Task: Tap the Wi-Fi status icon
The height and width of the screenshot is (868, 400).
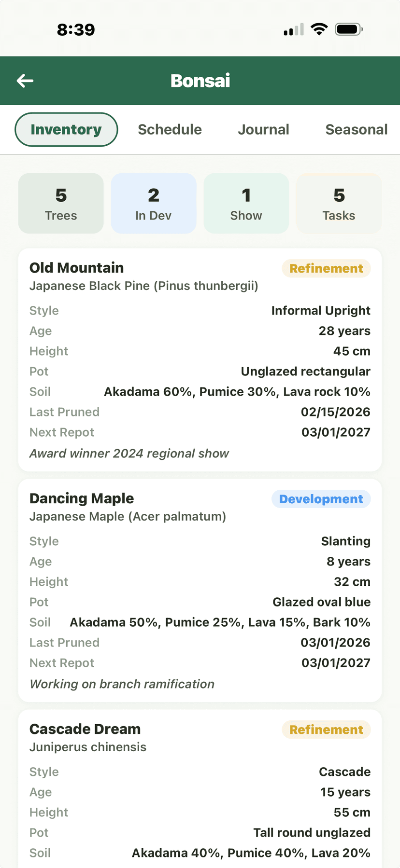Action: pyautogui.click(x=319, y=29)
